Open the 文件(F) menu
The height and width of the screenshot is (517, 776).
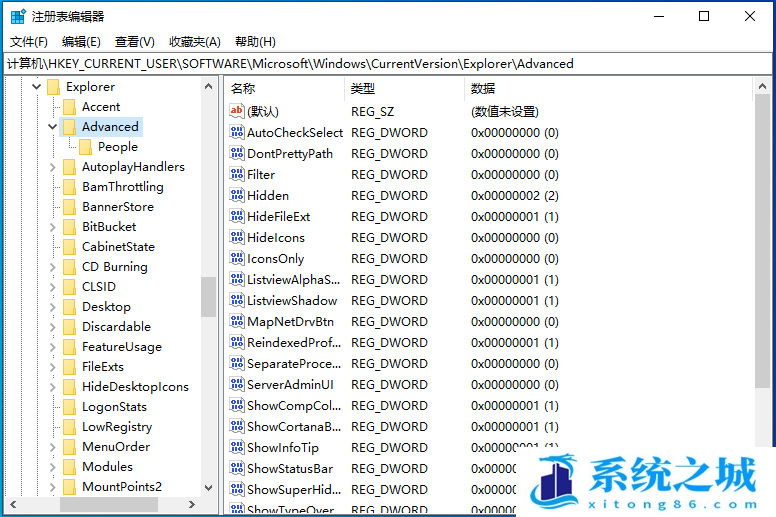click(29, 42)
